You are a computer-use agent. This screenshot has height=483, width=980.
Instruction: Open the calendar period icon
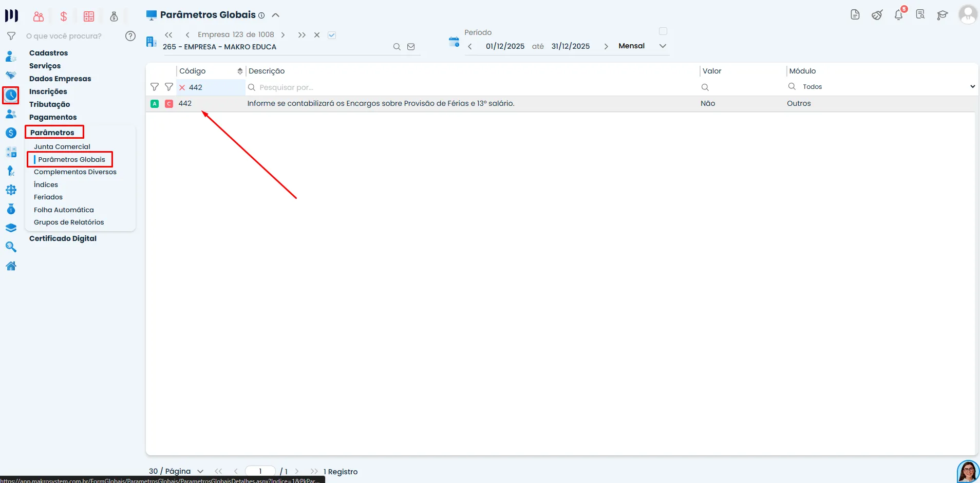point(454,42)
